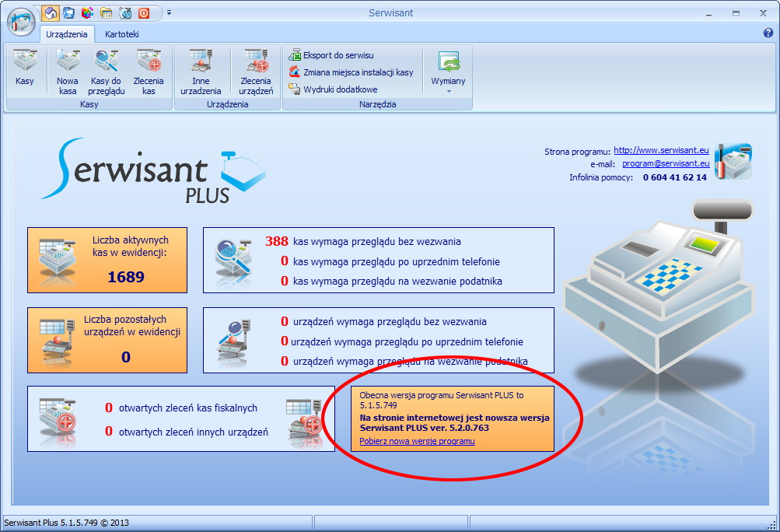Click the 388 kas wymaga przeglądu bez wezwania row
Image resolution: width=780 pixels, height=532 pixels.
[363, 241]
